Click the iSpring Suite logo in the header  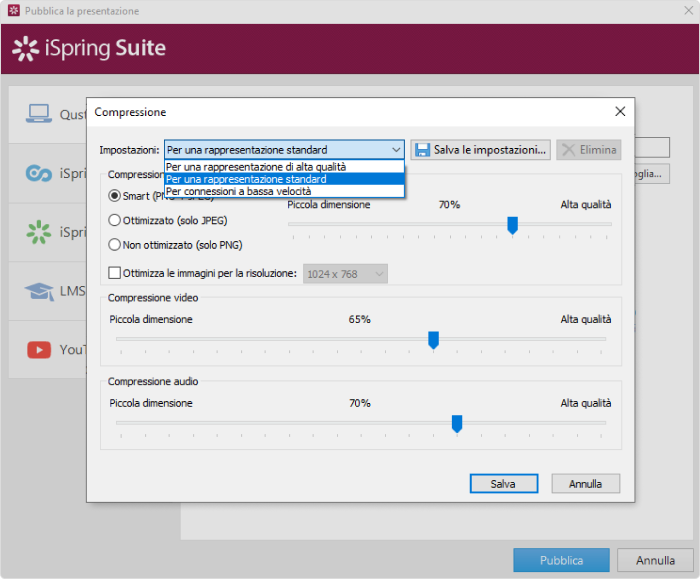89,48
